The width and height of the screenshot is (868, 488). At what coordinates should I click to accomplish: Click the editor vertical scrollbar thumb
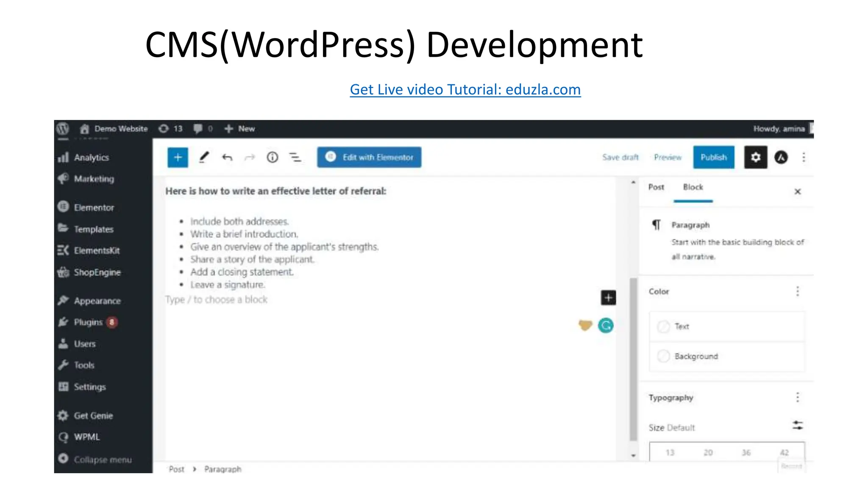633,359
